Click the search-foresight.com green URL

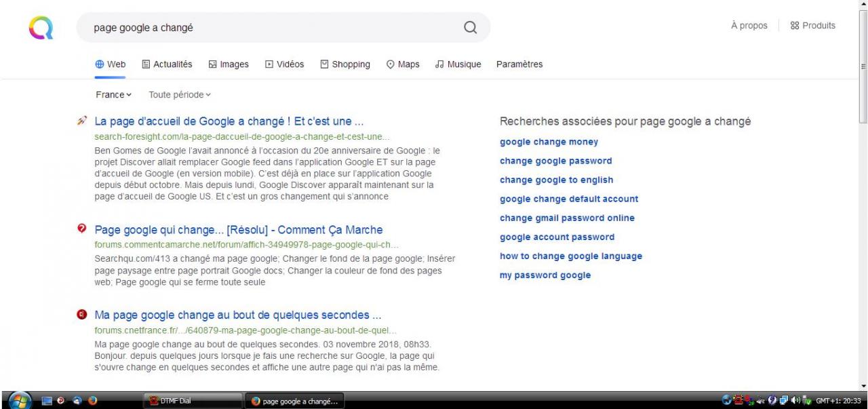243,136
